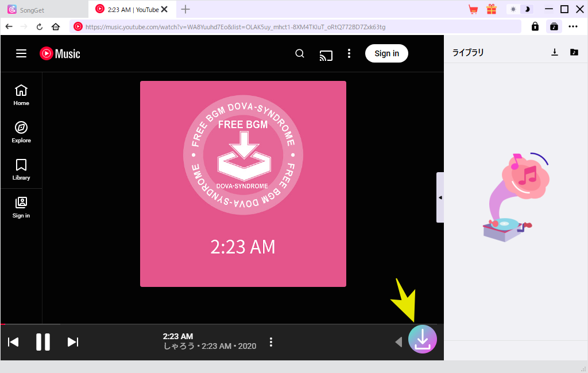Open song options menu in player bar
The image size is (588, 373).
point(271,342)
